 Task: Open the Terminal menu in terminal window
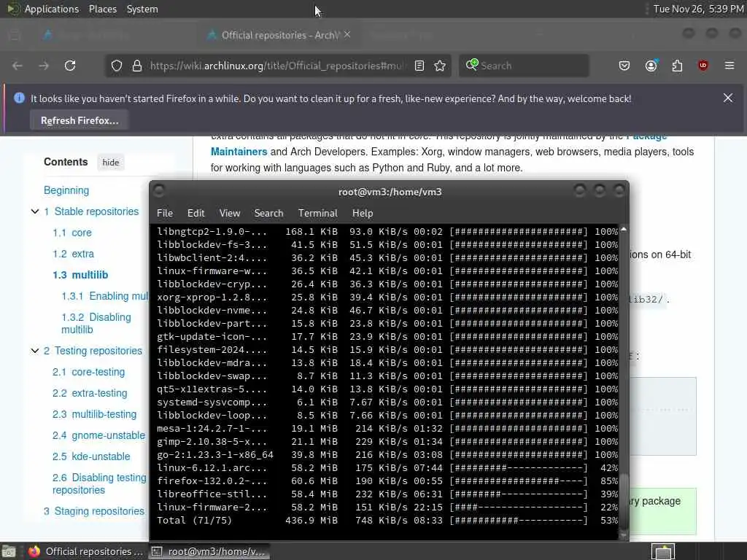click(318, 213)
